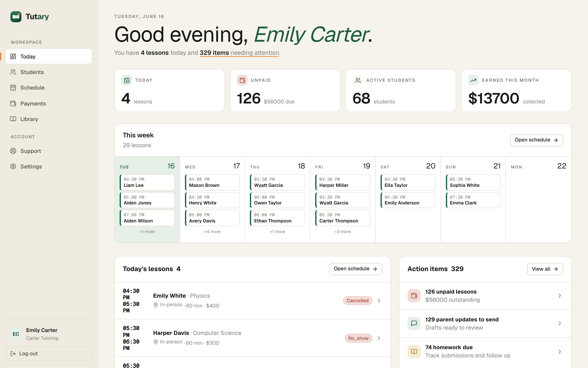Click the unpaid lessons wallet icon in Action items
The image size is (588, 368).
point(414,296)
